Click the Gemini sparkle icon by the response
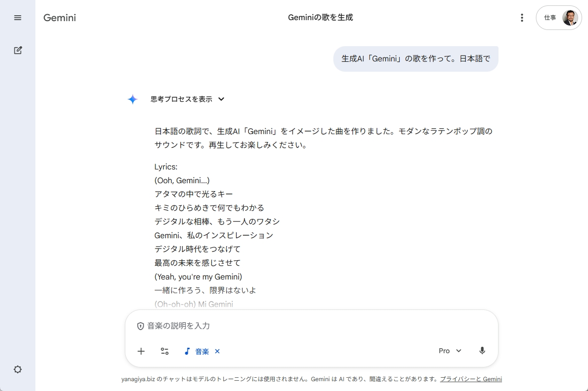This screenshot has width=588, height=391. [132, 99]
